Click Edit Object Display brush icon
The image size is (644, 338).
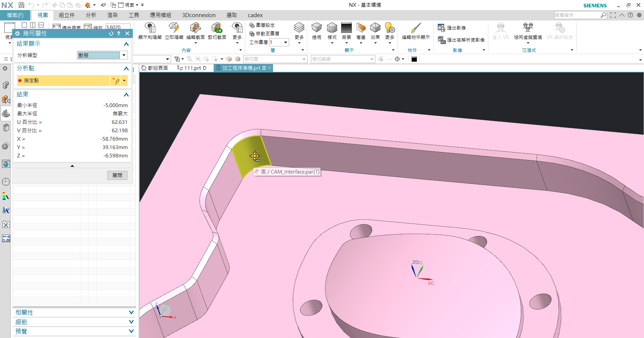[416, 28]
